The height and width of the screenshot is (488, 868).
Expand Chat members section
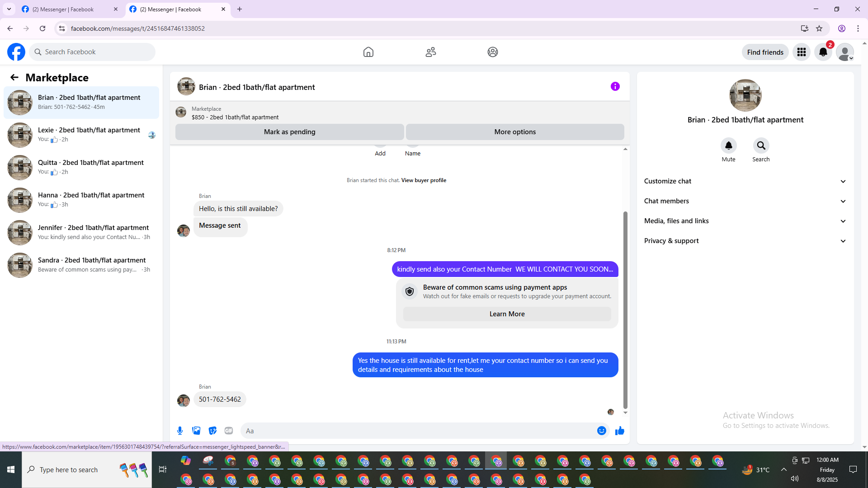[745, 201]
